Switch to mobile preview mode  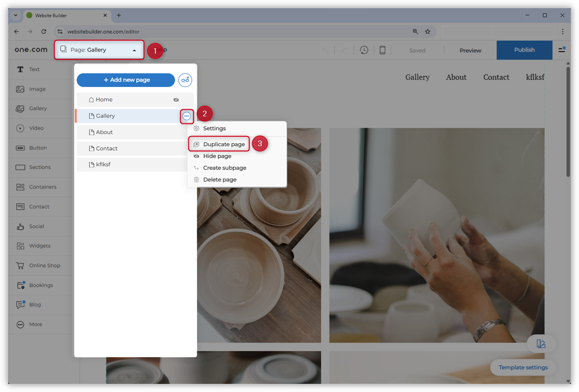coord(382,50)
